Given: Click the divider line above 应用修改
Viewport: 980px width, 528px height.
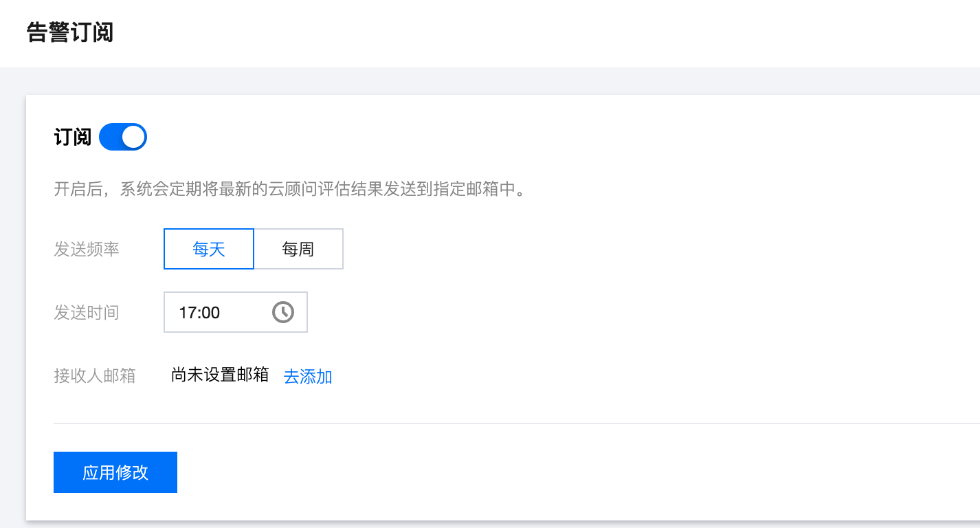Looking at the screenshot, I should 481,423.
